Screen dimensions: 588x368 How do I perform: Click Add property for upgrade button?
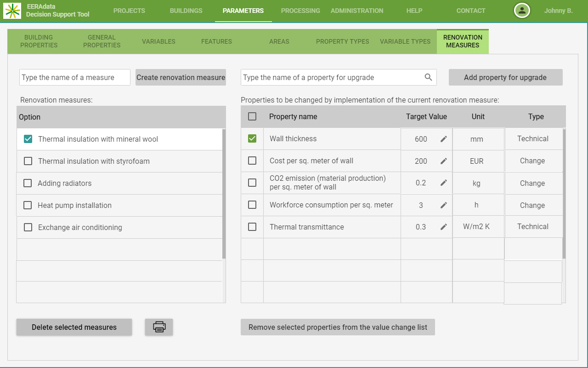(x=505, y=77)
